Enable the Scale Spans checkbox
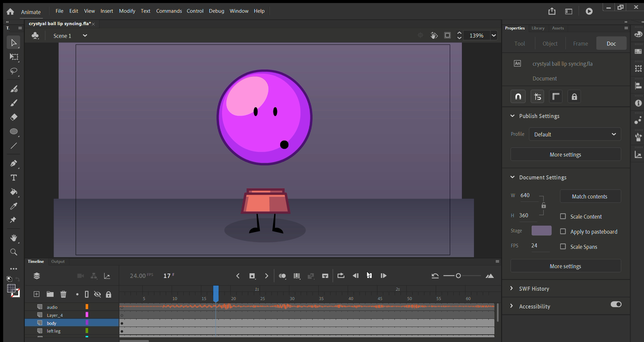The image size is (644, 342). [563, 246]
